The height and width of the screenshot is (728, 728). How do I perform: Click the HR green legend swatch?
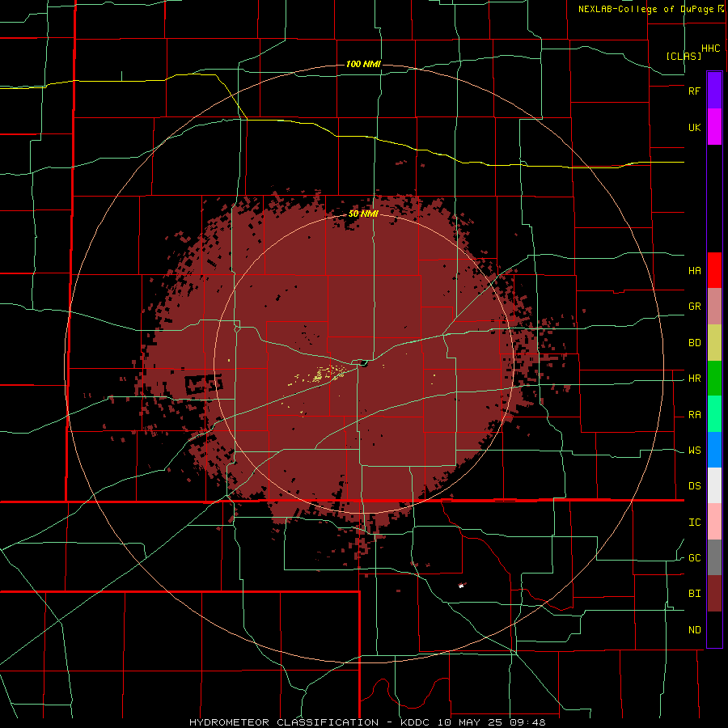(714, 379)
